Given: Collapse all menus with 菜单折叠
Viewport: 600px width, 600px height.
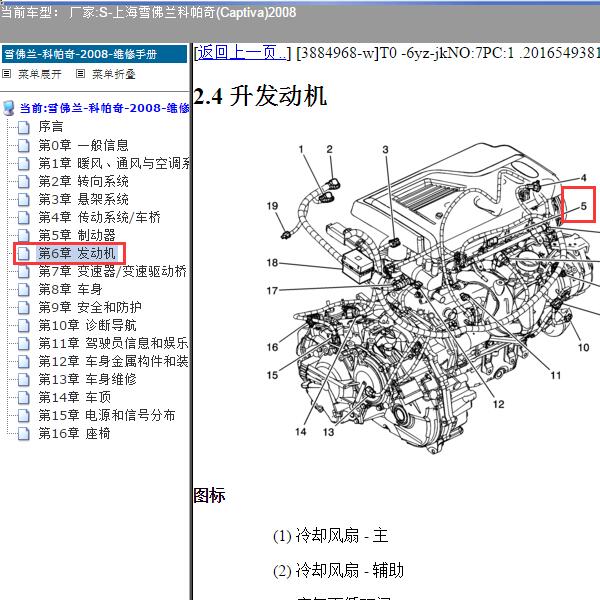Looking at the screenshot, I should 114,74.
